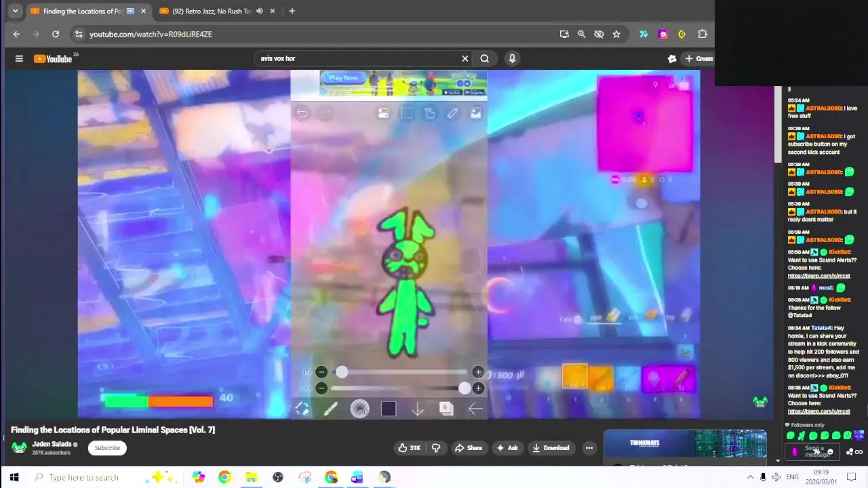The image size is (868, 488).
Task: Open the dark color swatch
Action: 389,409
